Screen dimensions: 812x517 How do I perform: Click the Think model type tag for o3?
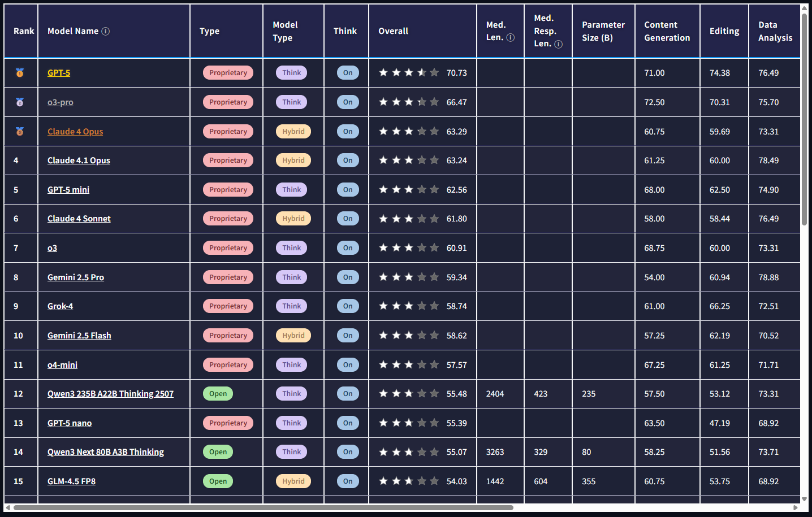292,248
